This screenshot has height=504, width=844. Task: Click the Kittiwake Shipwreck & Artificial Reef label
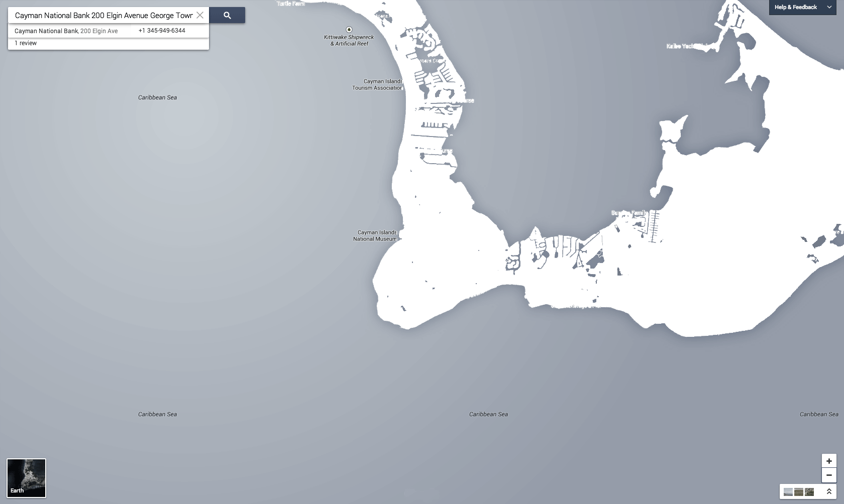pos(349,41)
